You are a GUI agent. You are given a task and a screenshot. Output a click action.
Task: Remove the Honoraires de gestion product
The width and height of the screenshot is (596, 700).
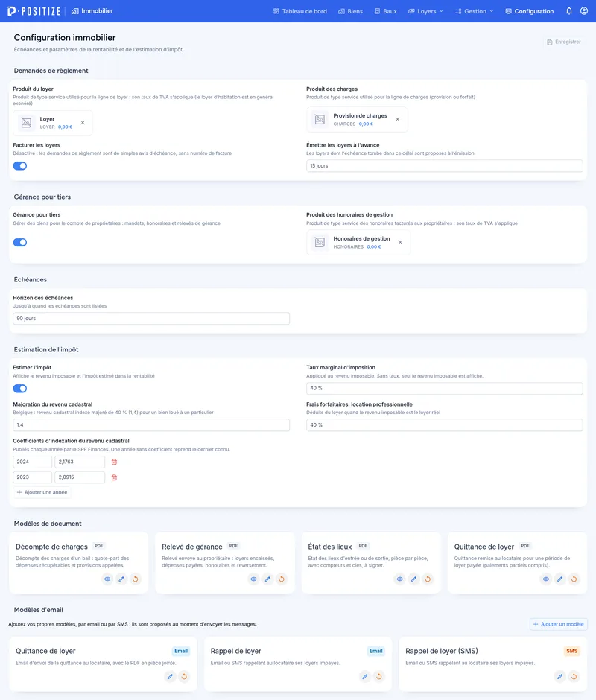(x=400, y=243)
